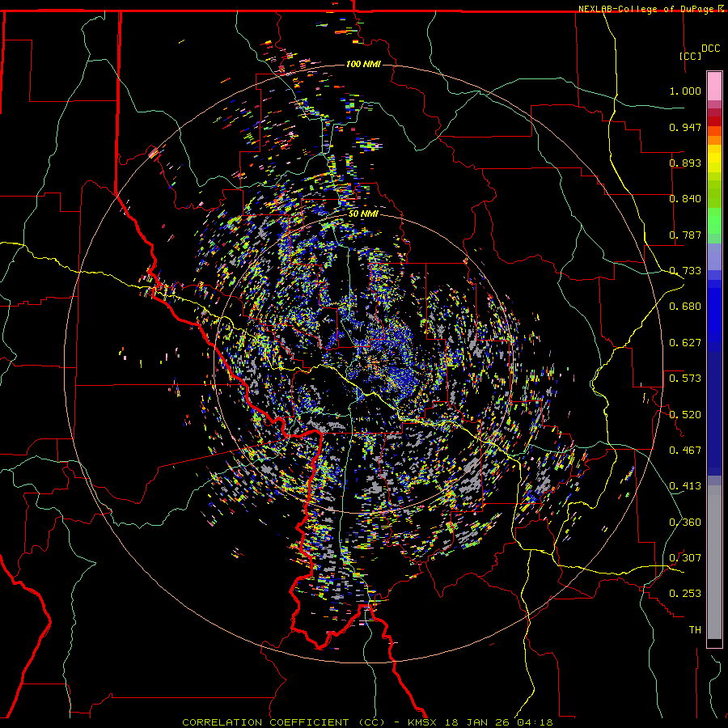
Task: Click the 0.733 scale value
Action: click(685, 271)
